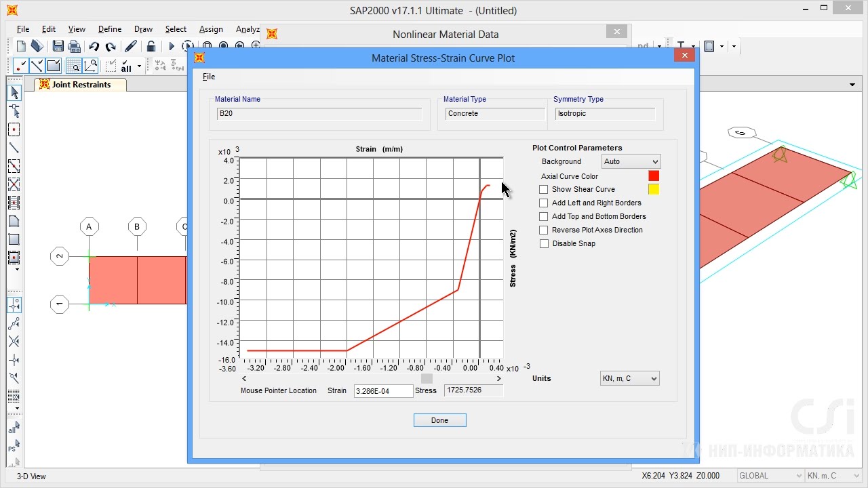Image resolution: width=868 pixels, height=488 pixels.
Task: Open the Units KN, m, C dropdown in dialog
Action: click(x=630, y=378)
